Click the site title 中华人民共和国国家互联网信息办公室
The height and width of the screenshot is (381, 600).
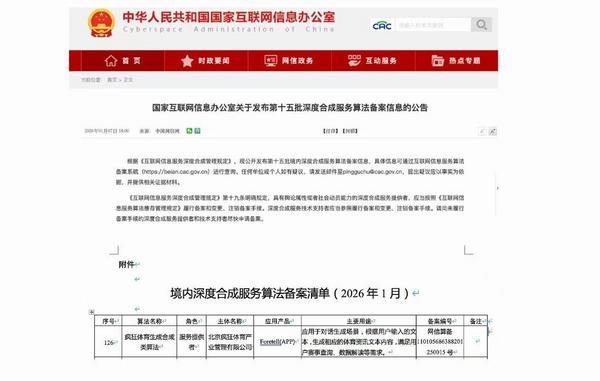click(228, 17)
